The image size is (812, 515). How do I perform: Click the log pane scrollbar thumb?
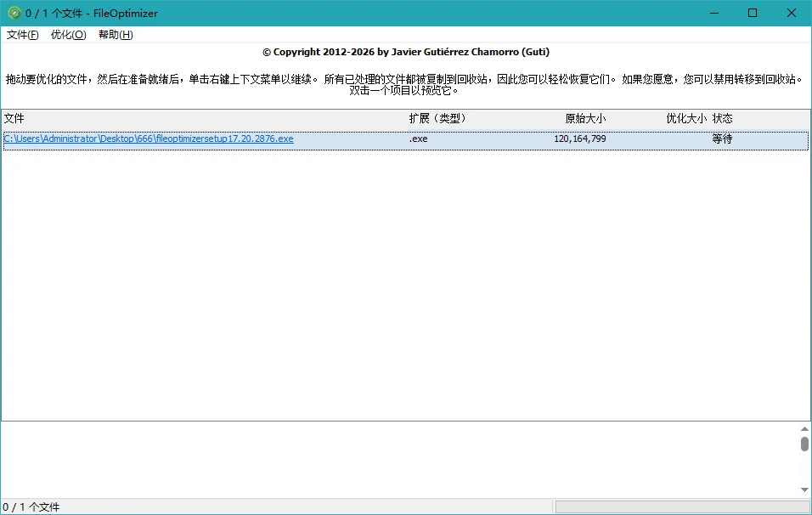click(x=804, y=444)
